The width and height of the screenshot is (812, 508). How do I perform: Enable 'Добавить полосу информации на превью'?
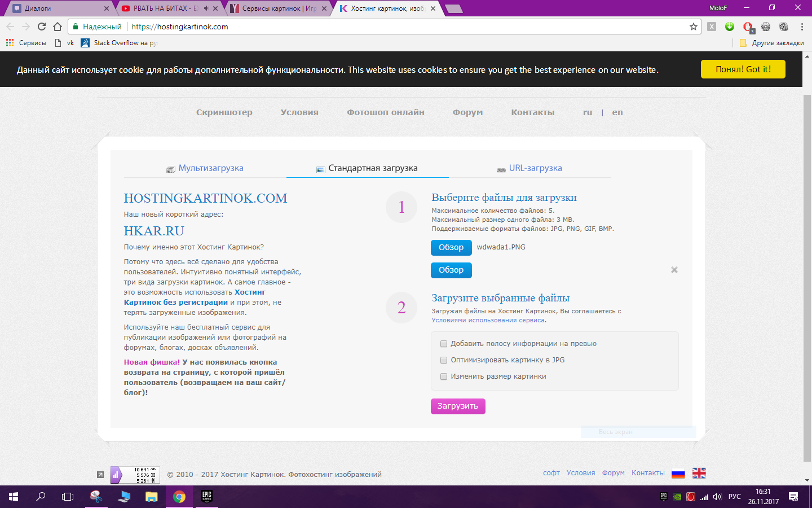(444, 343)
